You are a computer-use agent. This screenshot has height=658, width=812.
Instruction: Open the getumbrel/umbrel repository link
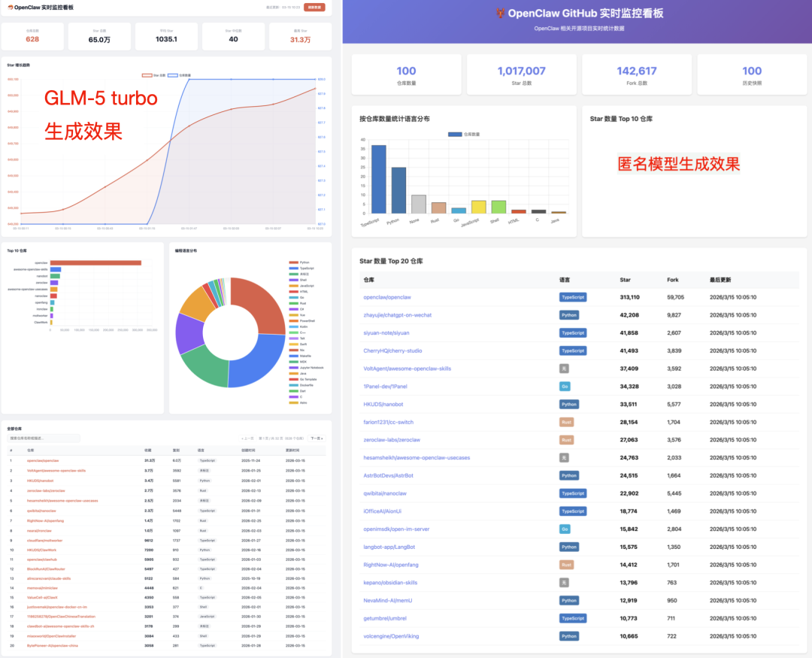(x=385, y=619)
